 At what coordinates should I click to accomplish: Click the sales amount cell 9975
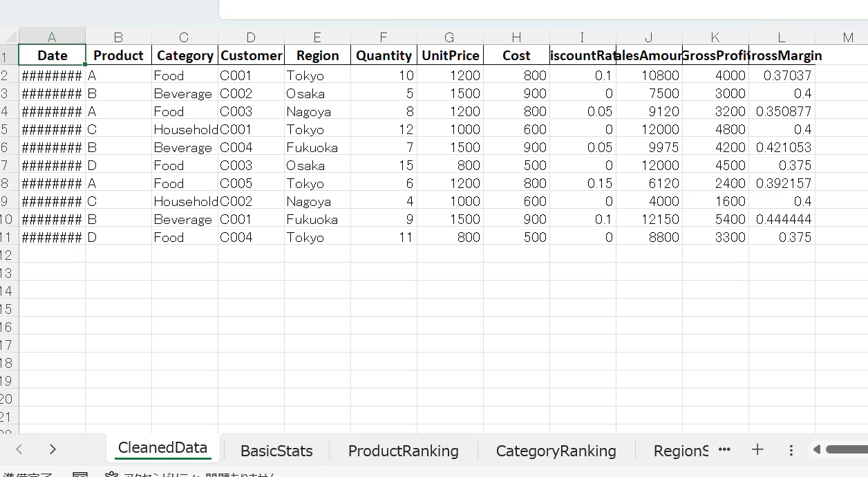(649, 147)
